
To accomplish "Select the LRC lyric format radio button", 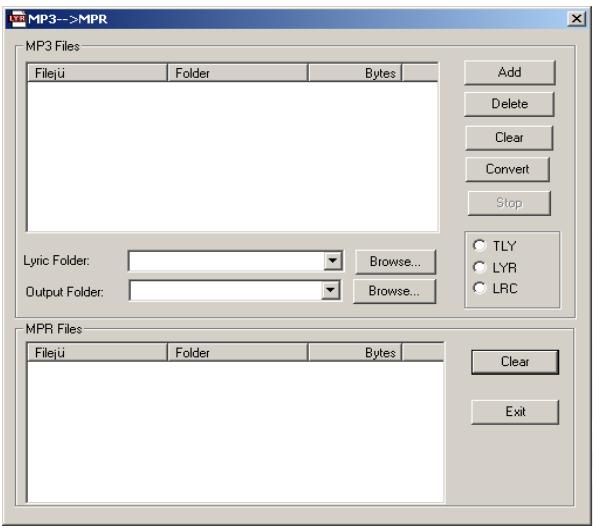I will 479,288.
